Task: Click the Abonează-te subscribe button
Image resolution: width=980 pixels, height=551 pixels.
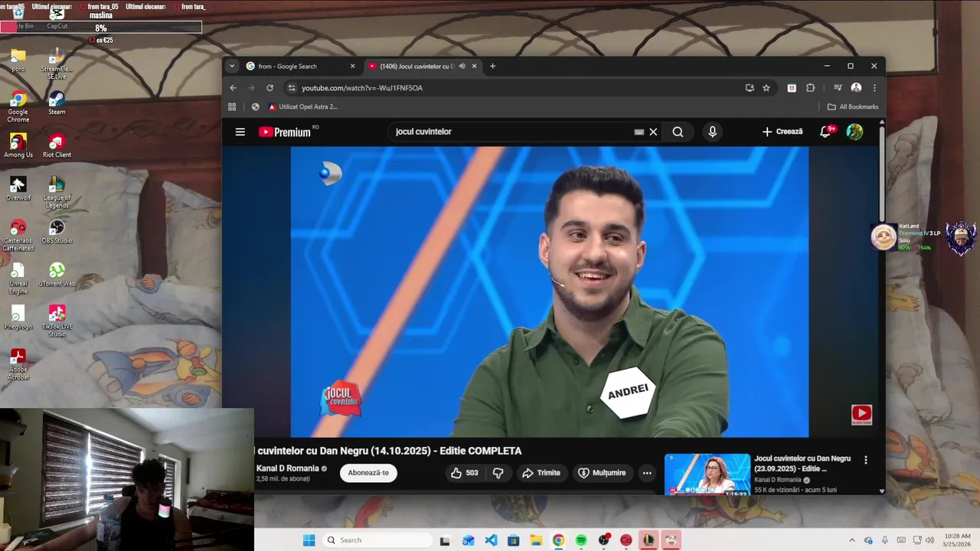Action: tap(368, 473)
